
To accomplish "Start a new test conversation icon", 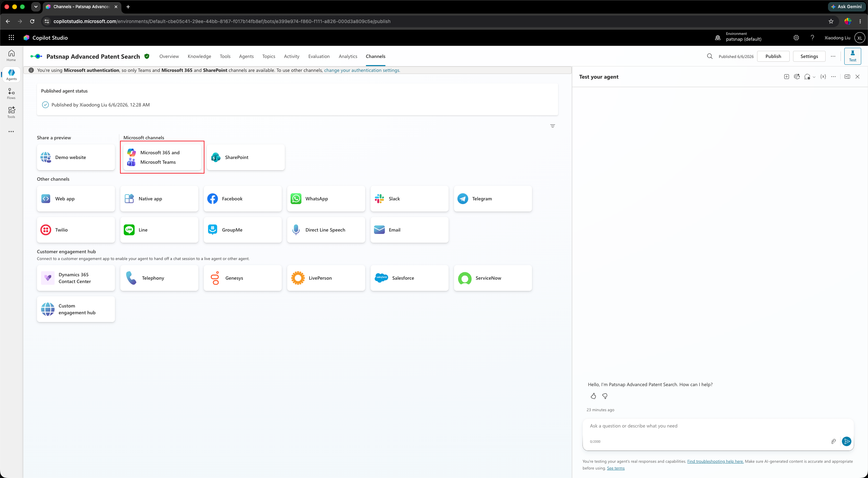I will (787, 77).
